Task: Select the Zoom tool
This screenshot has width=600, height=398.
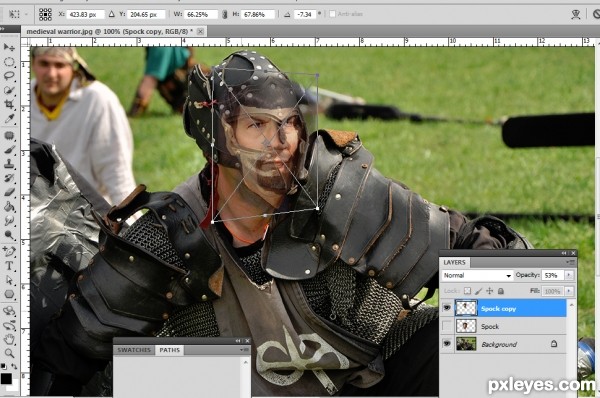Action: coord(9,353)
